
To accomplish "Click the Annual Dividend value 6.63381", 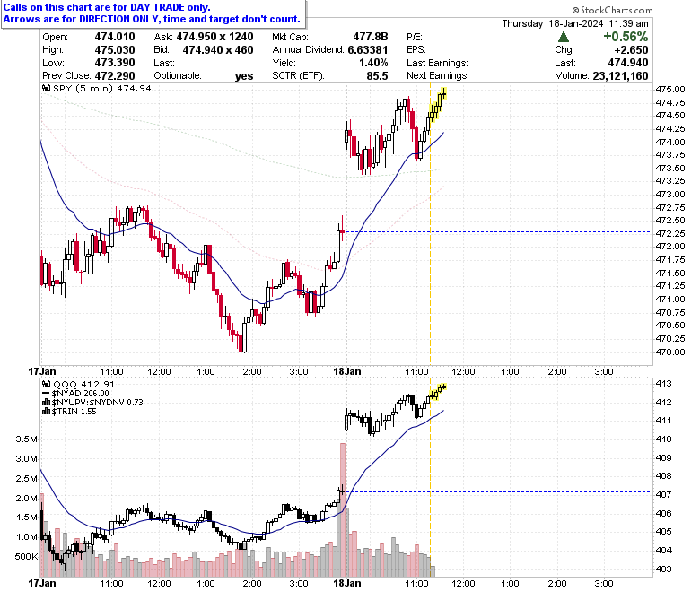I will 368,50.
